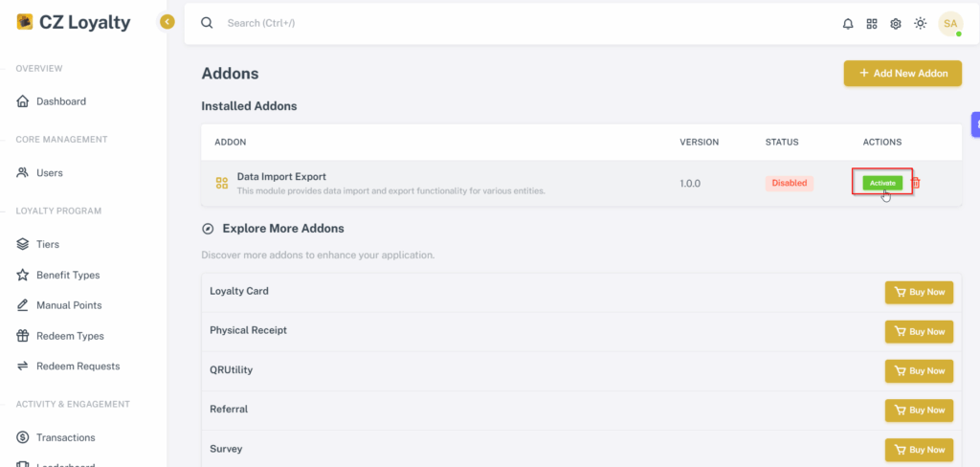Open the apps grid shortcut icon
This screenshot has width=980, height=467.
872,24
